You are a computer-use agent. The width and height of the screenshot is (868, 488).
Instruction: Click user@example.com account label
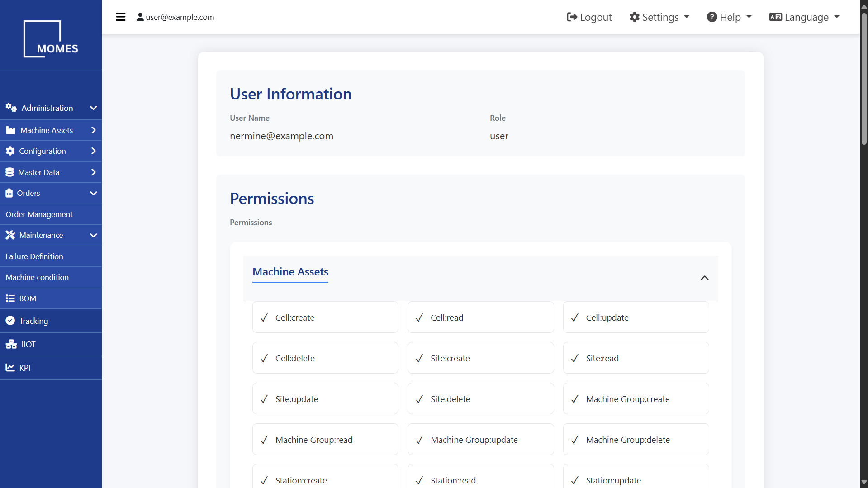[x=180, y=17]
